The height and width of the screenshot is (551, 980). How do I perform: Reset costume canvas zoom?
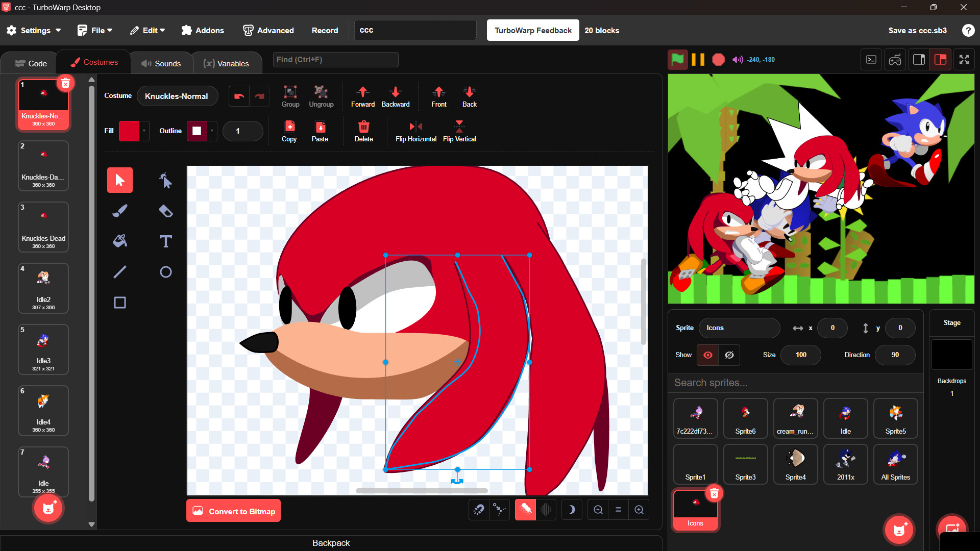[618, 510]
